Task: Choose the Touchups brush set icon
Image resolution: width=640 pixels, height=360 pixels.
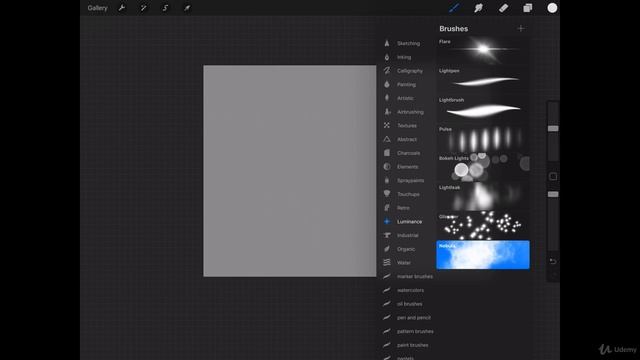Action: coord(387,194)
